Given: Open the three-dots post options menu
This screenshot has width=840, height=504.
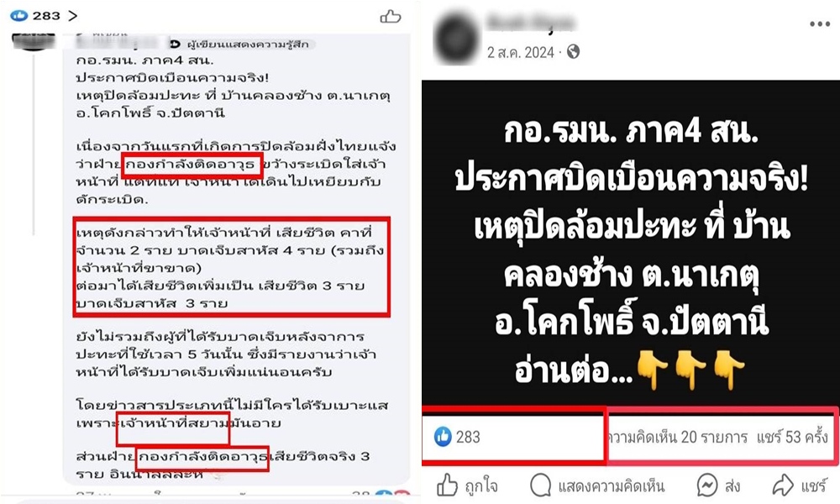Looking at the screenshot, I should 820,24.
